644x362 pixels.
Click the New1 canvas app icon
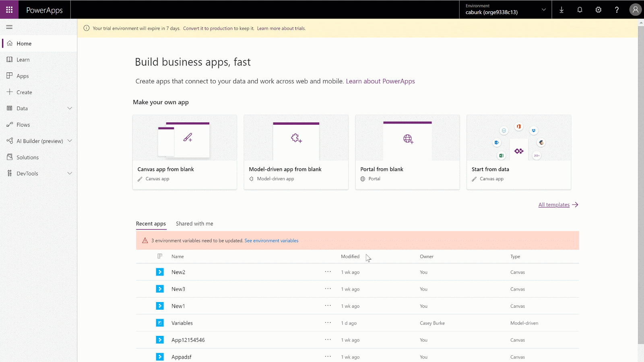(x=160, y=306)
